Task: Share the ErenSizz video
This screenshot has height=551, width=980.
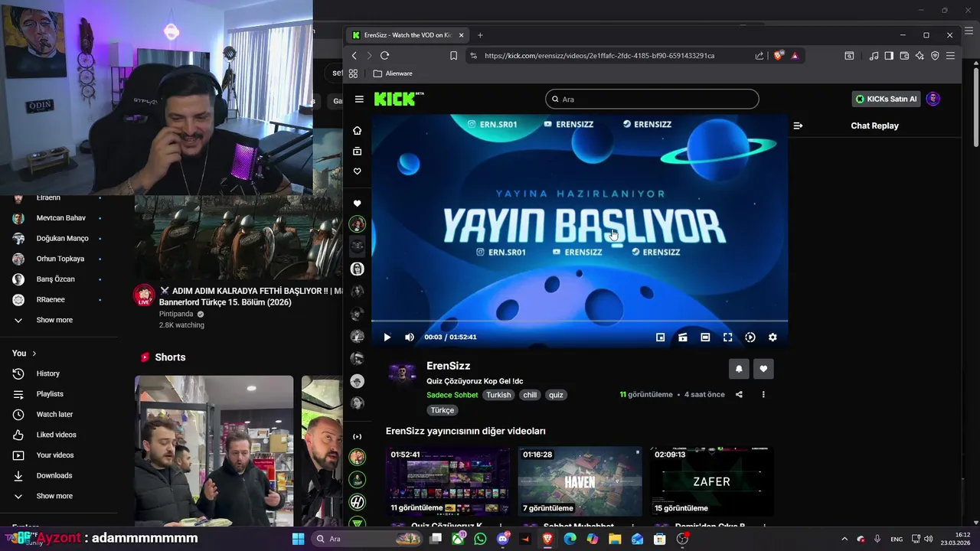Action: 739,395
